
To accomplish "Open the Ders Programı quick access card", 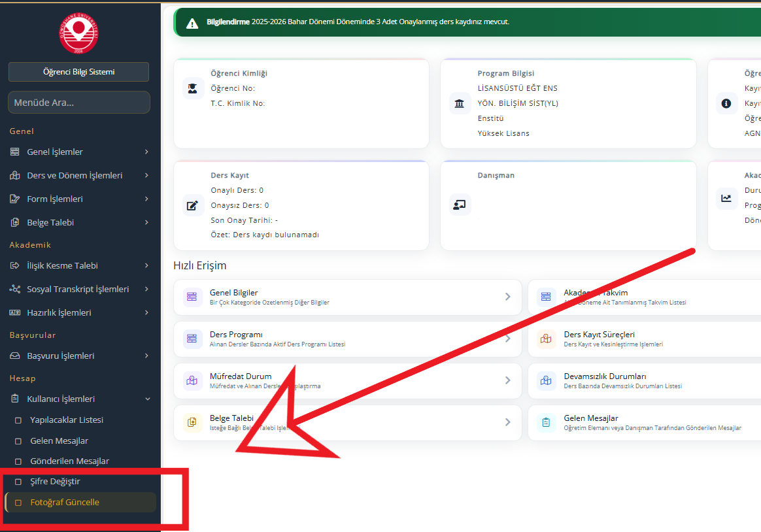I will point(348,339).
